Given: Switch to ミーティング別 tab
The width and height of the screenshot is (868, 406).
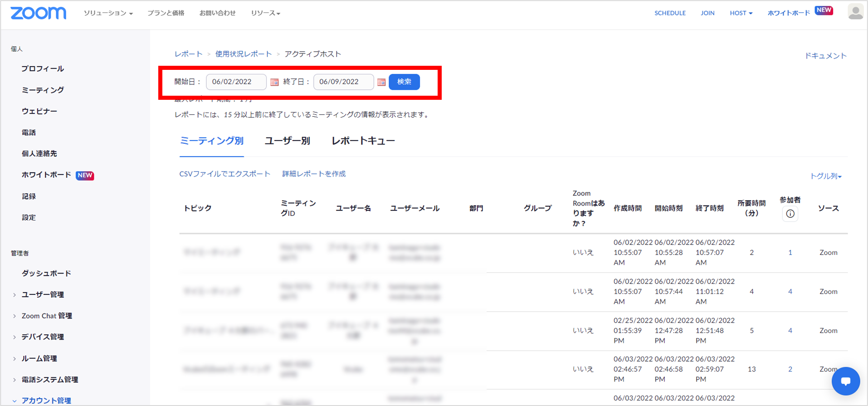Looking at the screenshot, I should [x=212, y=141].
